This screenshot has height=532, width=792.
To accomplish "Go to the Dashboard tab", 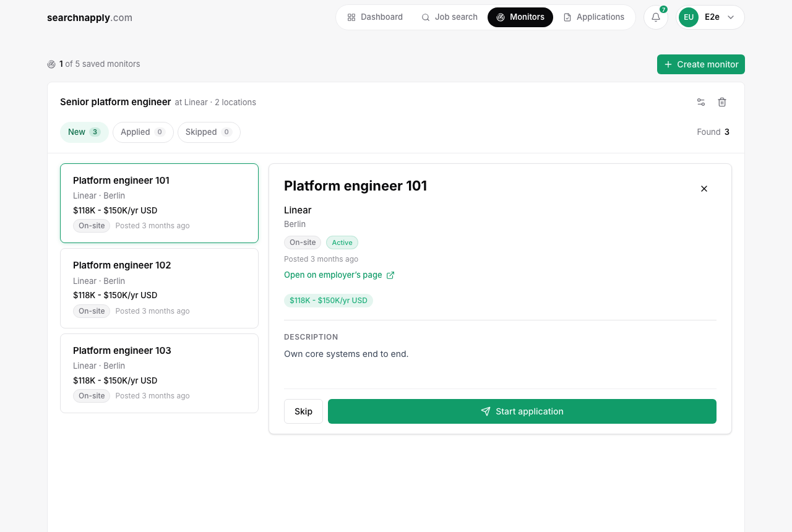I will click(375, 17).
